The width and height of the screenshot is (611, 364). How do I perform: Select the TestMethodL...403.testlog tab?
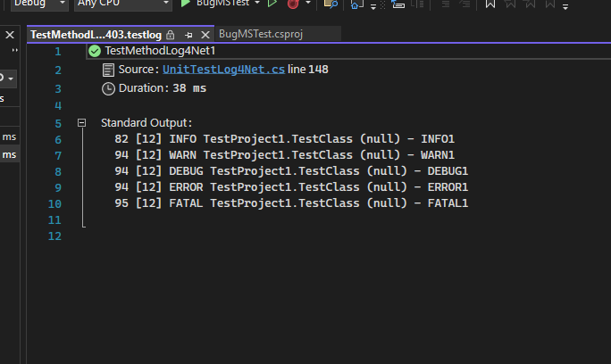(96, 35)
